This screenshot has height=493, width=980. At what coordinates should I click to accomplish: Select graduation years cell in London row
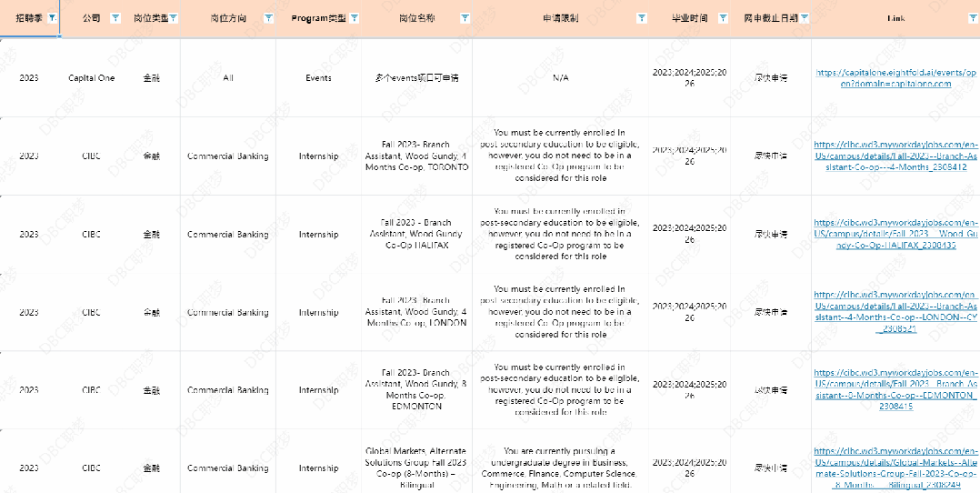tap(689, 312)
